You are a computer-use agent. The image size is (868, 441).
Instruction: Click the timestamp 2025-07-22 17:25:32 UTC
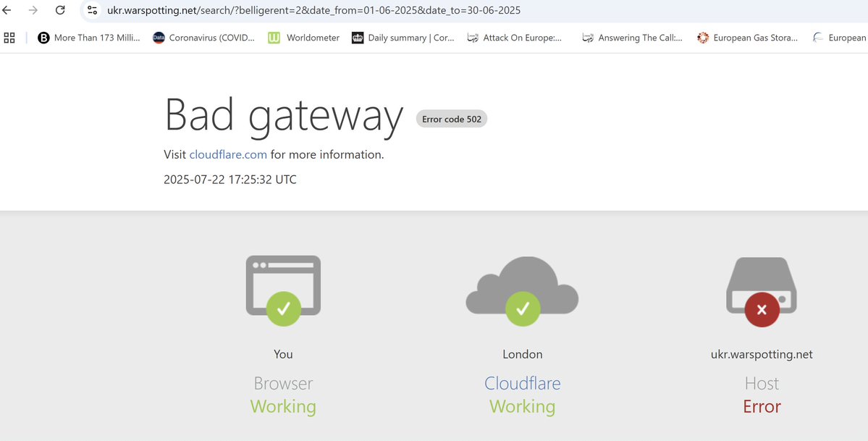(230, 180)
